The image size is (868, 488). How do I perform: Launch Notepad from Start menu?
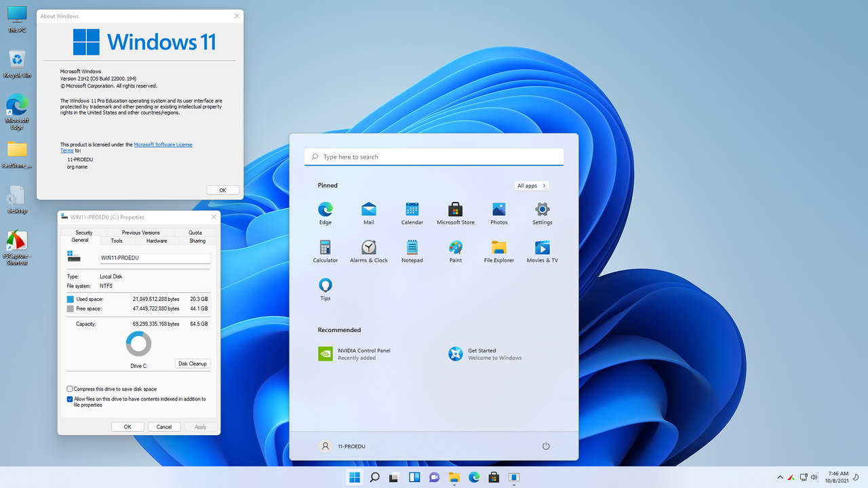tap(412, 251)
